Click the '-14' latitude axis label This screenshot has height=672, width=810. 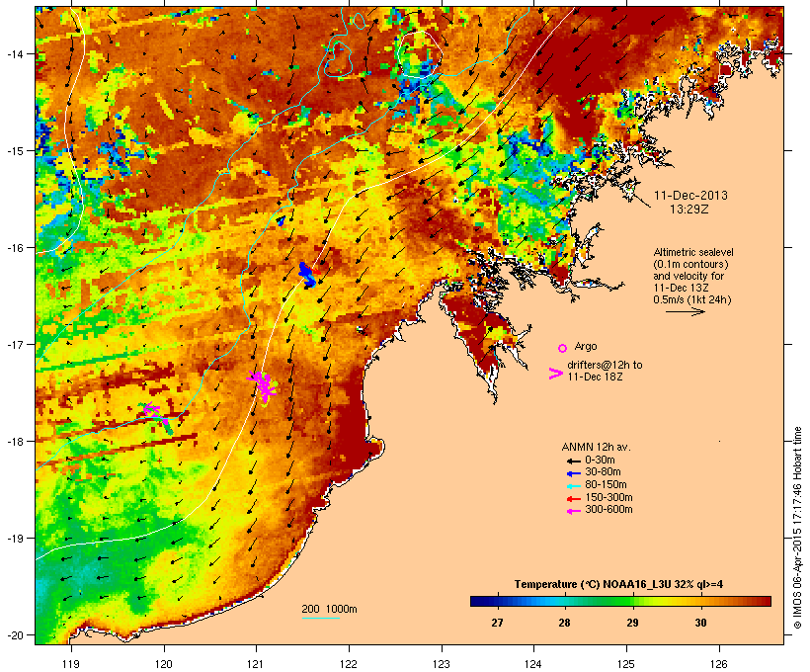pos(15,53)
